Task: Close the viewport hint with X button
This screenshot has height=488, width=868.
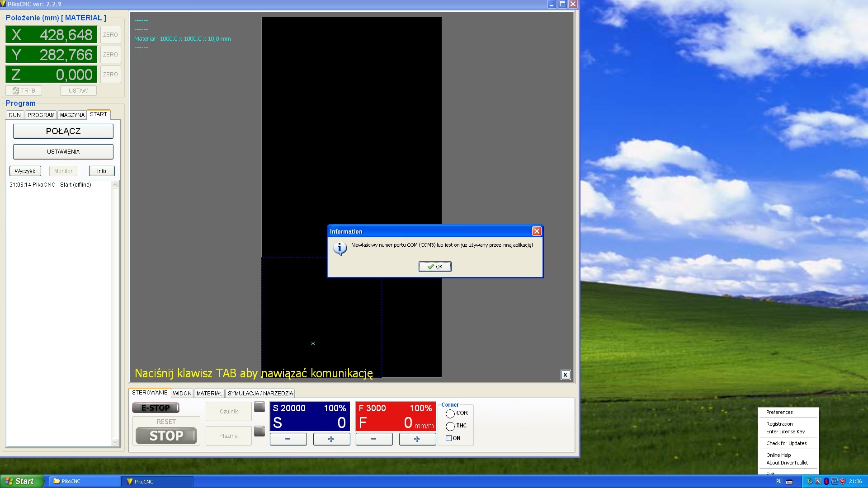Action: tap(565, 375)
